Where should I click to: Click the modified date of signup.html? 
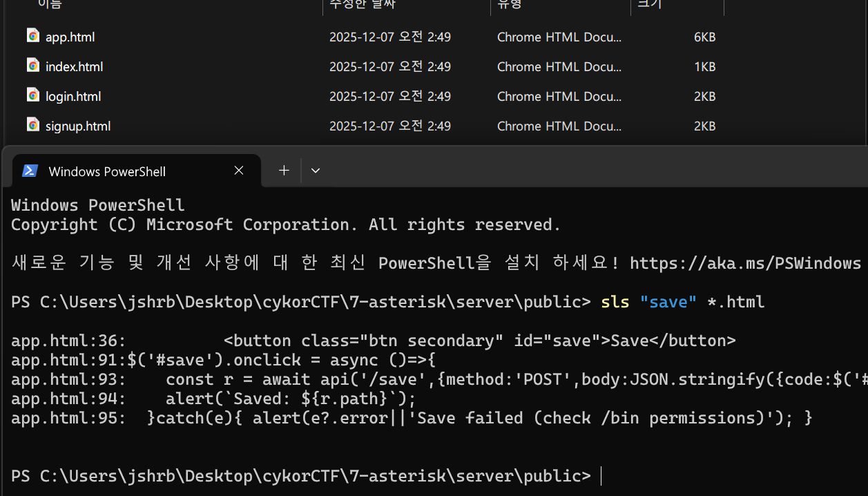click(390, 126)
